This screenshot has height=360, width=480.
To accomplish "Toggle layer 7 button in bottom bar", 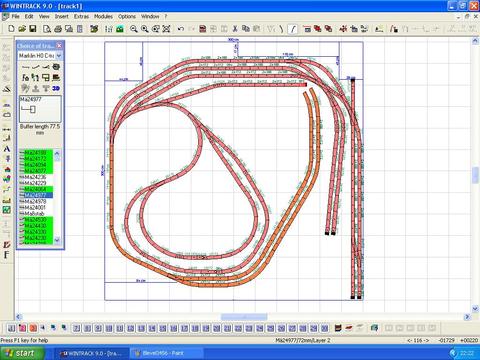I will (x=77, y=328).
